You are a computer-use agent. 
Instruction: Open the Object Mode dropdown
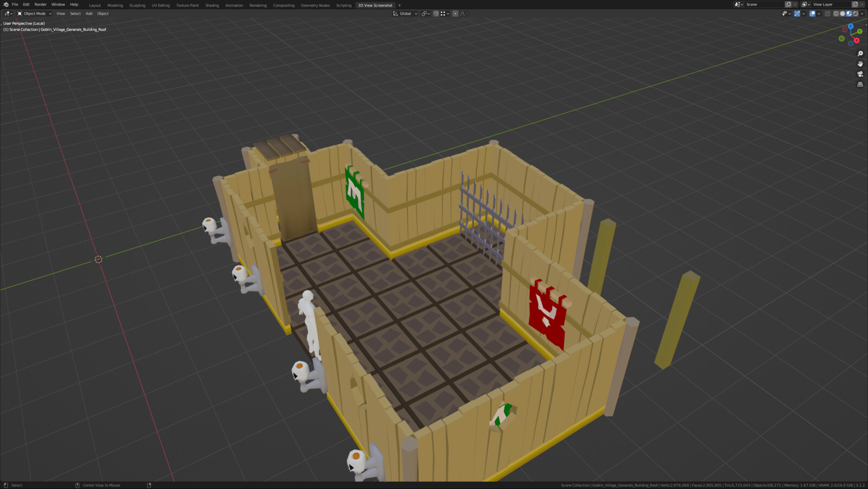tap(34, 14)
